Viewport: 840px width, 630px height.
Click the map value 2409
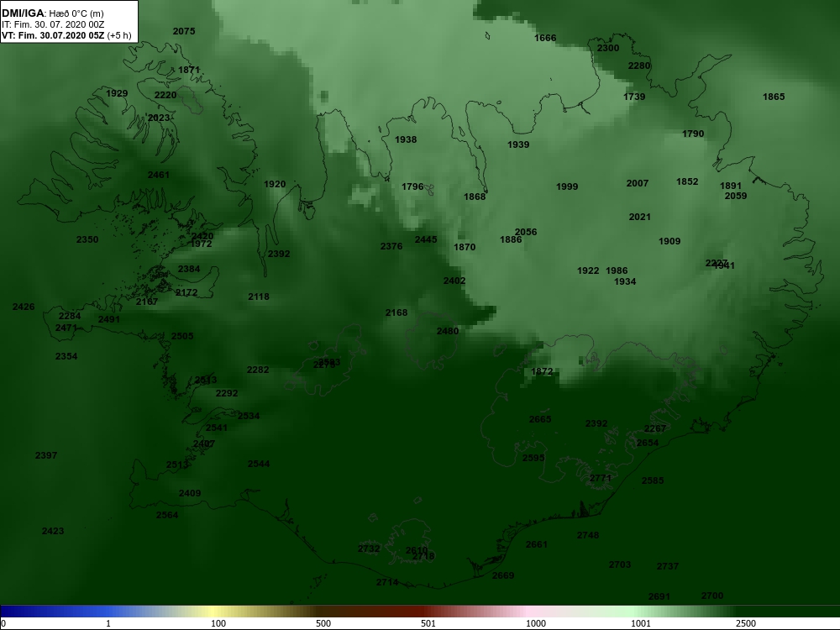pos(190,493)
